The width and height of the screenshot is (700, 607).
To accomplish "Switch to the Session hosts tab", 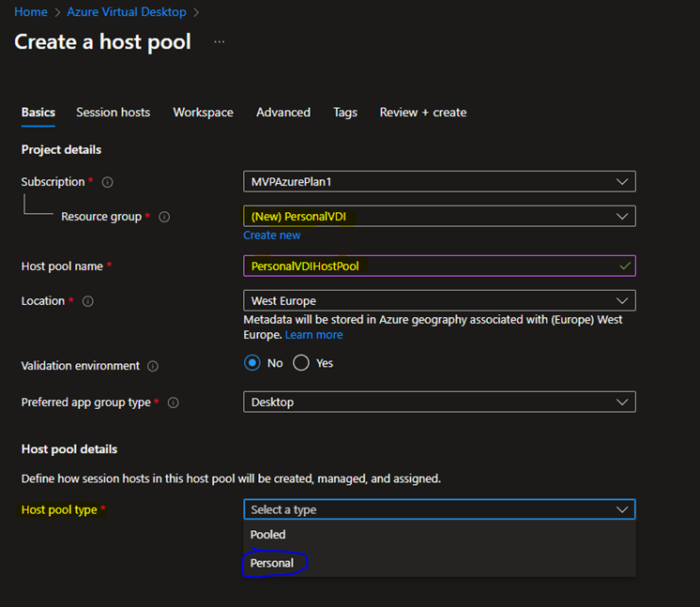I will 113,113.
